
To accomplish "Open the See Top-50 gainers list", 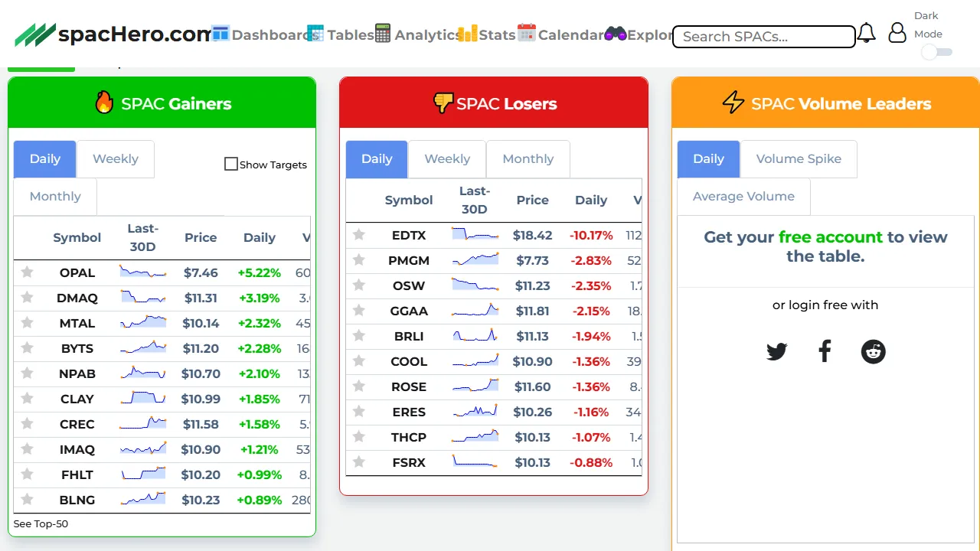I will click(x=41, y=523).
